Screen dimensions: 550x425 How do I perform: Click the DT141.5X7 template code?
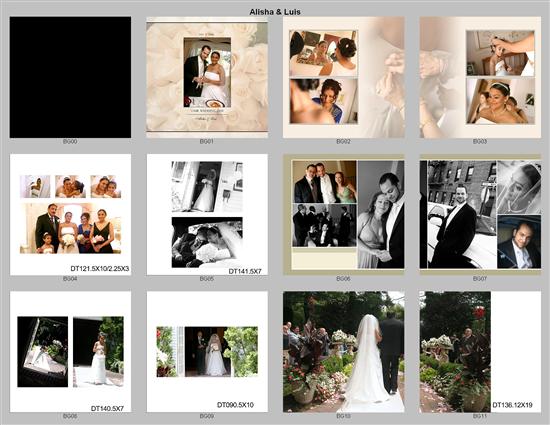pos(245,271)
